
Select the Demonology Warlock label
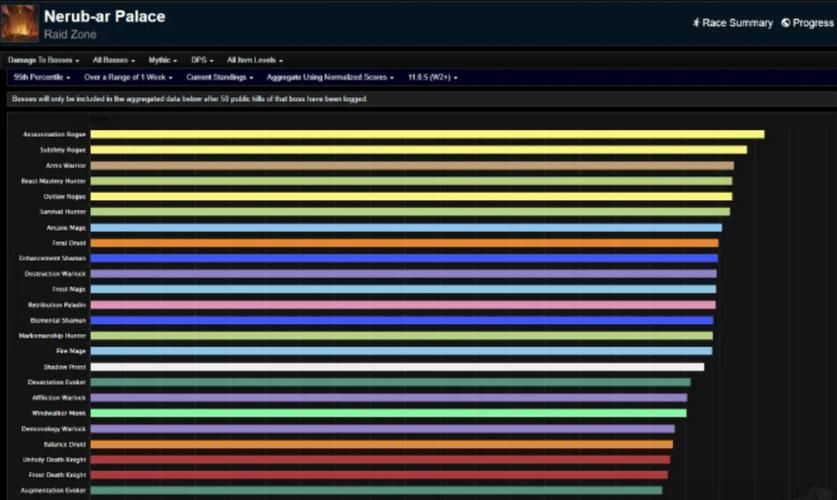coord(53,428)
